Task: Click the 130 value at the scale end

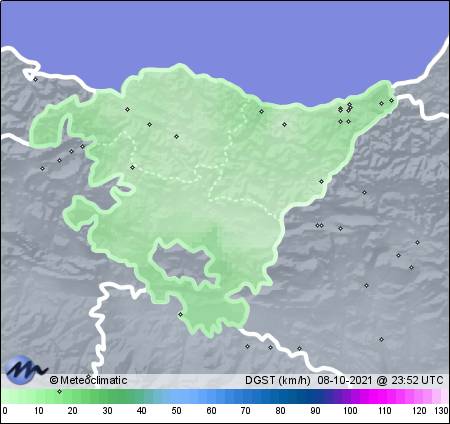Action: coord(441,411)
